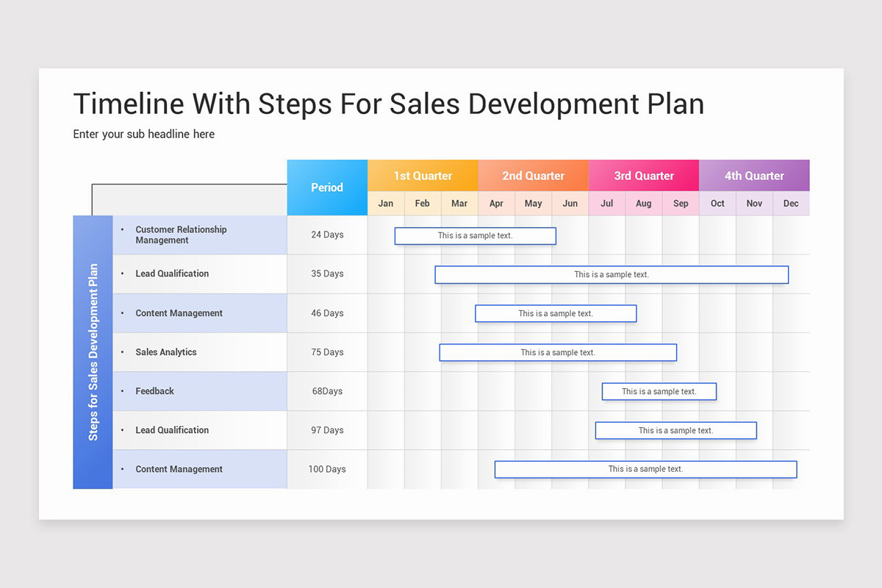882x588 pixels.
Task: Click the Jul month cell
Action: coord(606,203)
